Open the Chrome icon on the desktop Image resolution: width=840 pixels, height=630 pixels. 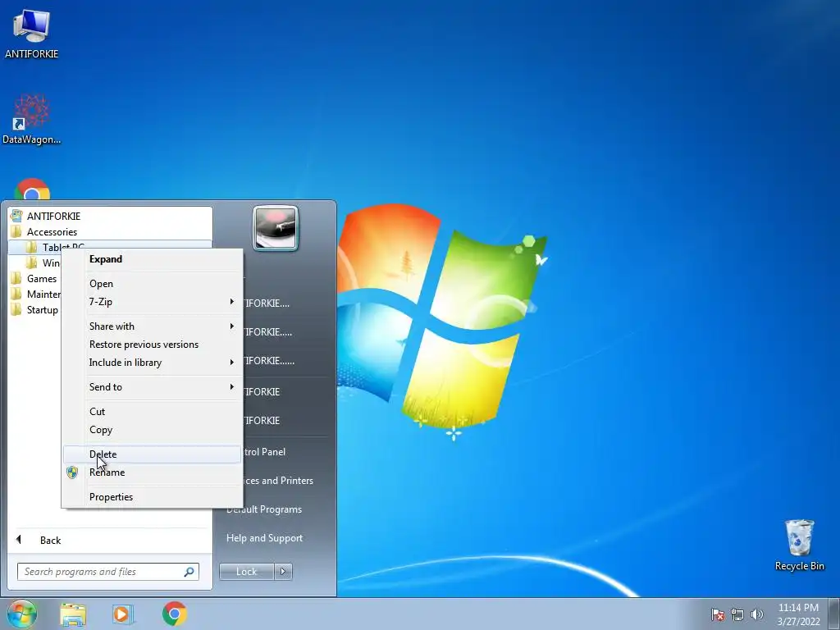(32, 189)
